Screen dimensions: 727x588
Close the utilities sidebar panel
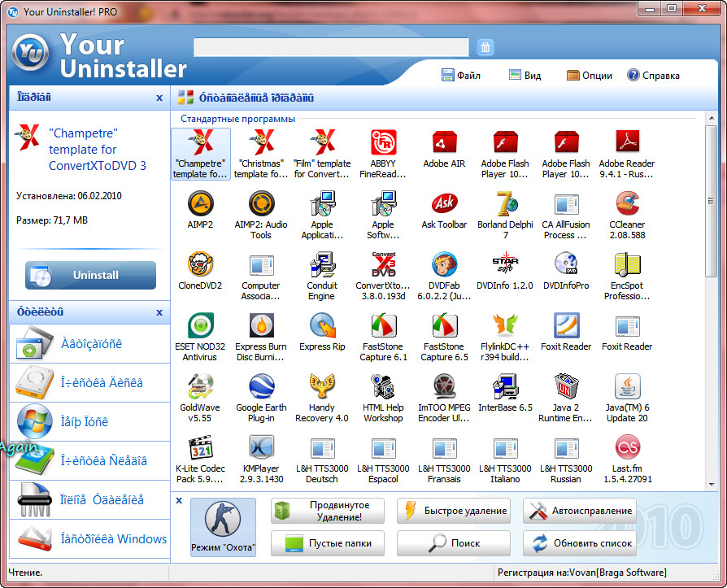159,312
